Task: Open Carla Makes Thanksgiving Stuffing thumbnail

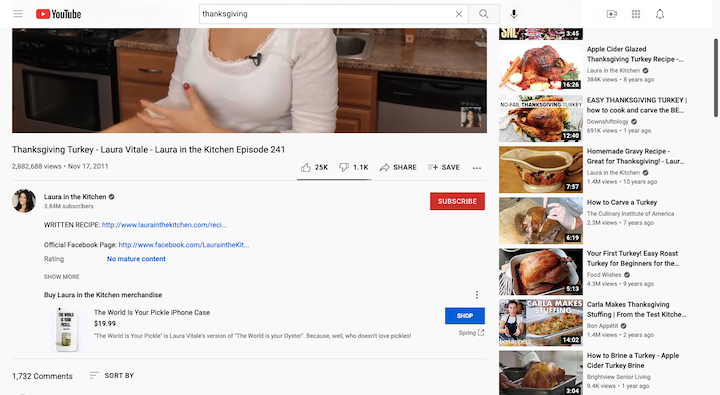Action: (541, 322)
